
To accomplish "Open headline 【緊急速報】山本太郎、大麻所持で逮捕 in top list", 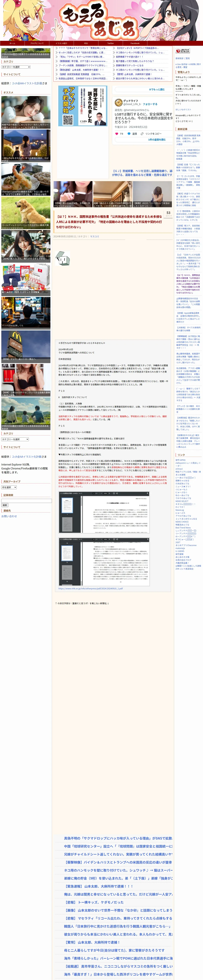I will pyautogui.click(x=81, y=70).
